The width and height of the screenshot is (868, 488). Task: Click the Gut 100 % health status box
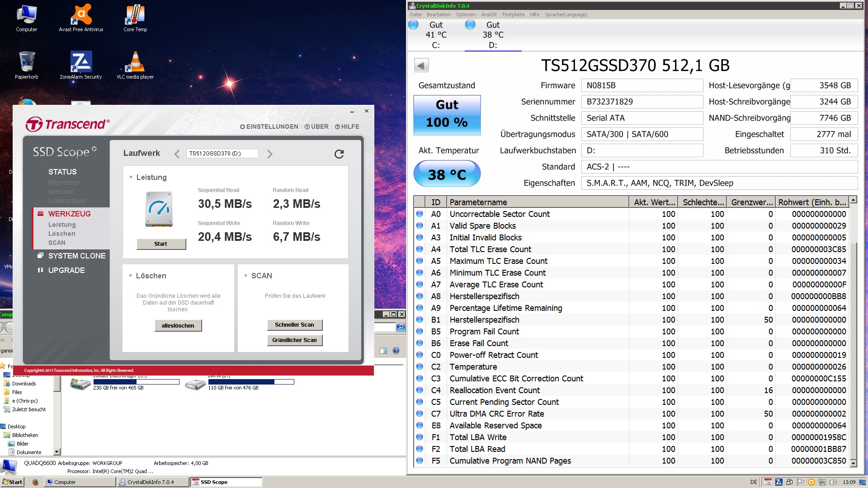click(447, 115)
